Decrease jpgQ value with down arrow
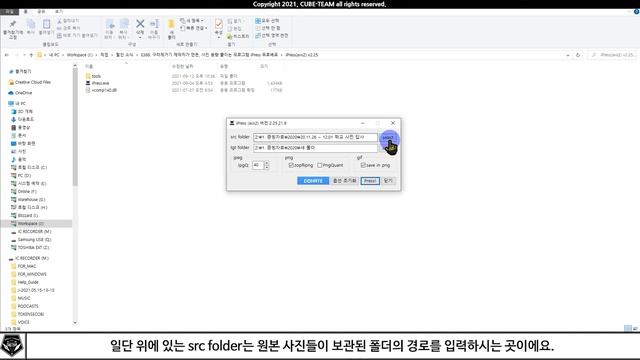Viewport: 640px width, 360px height. [267, 167]
